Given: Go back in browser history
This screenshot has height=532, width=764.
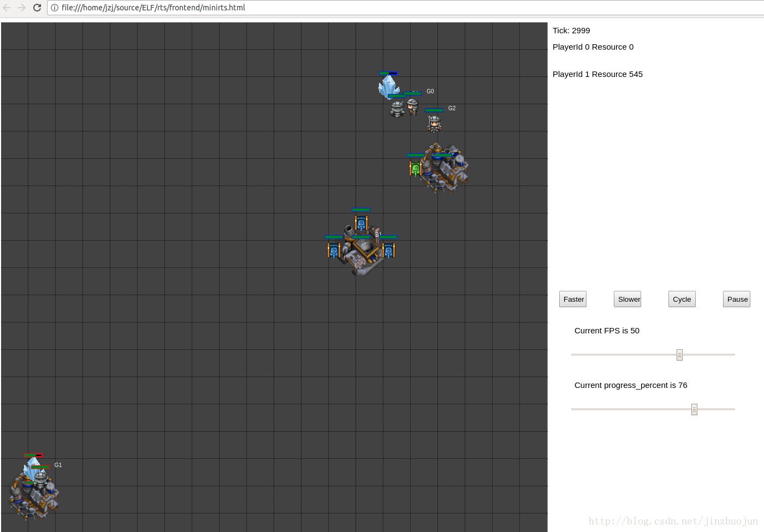Looking at the screenshot, I should point(7,8).
